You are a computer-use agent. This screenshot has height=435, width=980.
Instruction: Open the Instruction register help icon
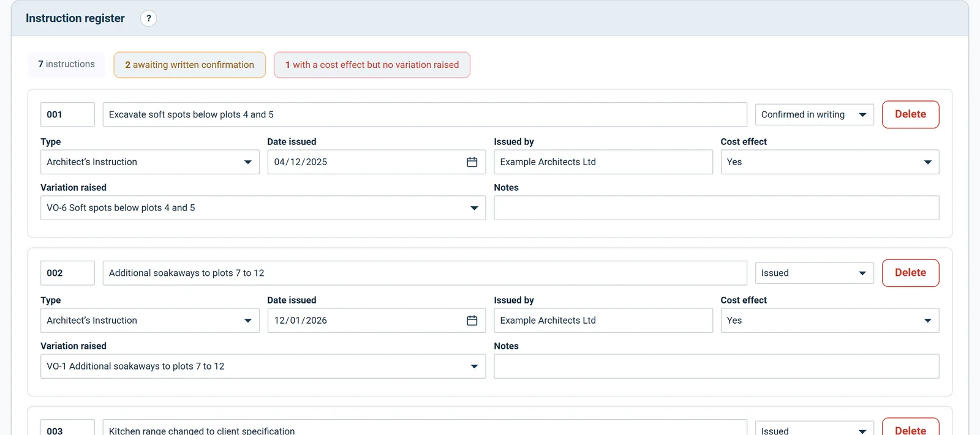(x=149, y=18)
